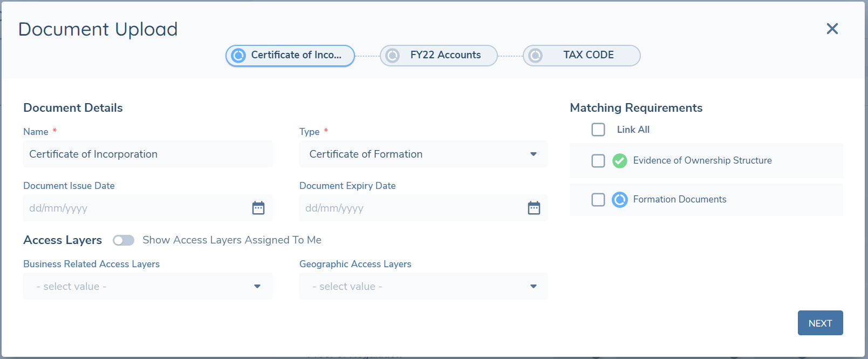The height and width of the screenshot is (359, 868).
Task: Click the Matching Requirements heading
Action: [636, 108]
